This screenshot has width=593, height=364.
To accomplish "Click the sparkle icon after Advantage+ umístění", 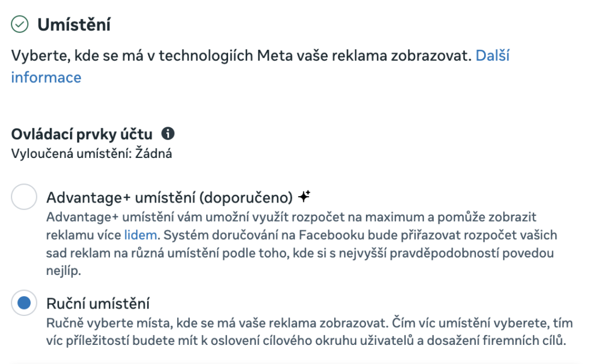I will pyautogui.click(x=304, y=197).
